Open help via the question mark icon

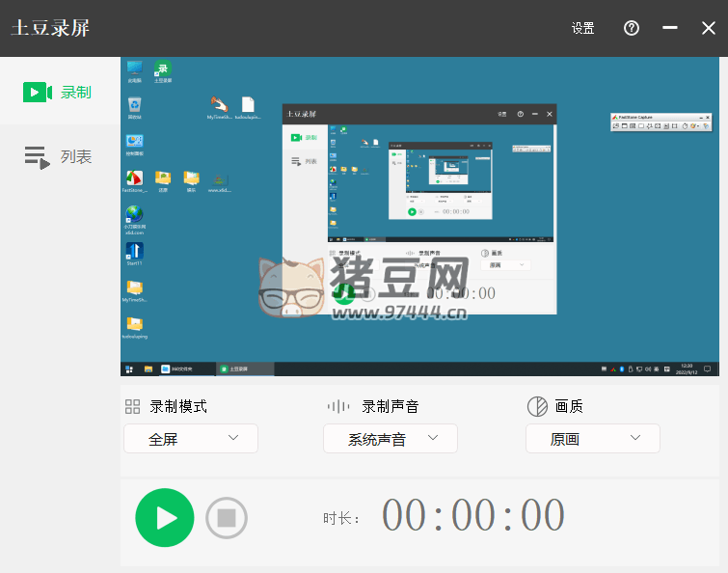tap(632, 28)
